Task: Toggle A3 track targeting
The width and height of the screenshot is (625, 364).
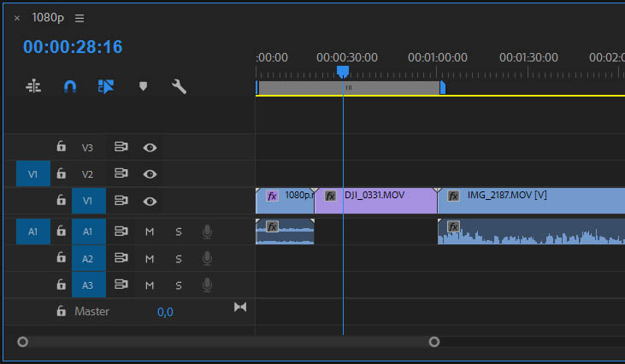Action: (x=88, y=285)
